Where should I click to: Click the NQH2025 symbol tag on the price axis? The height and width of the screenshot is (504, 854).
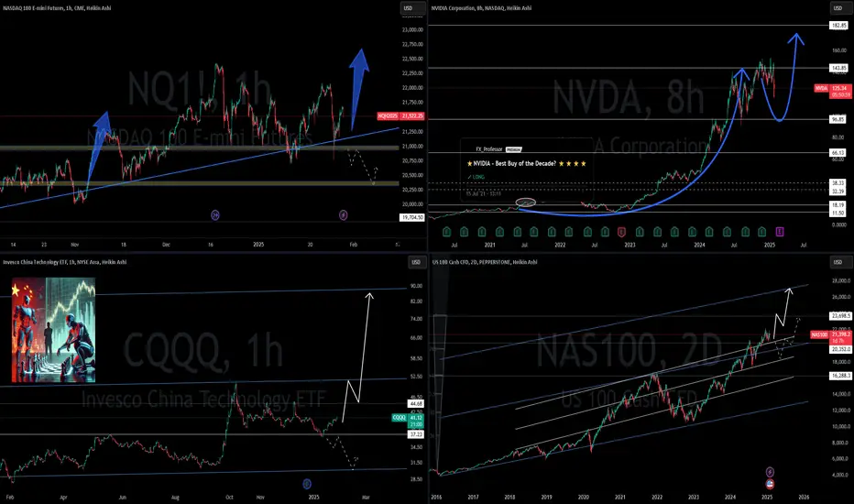388,116
